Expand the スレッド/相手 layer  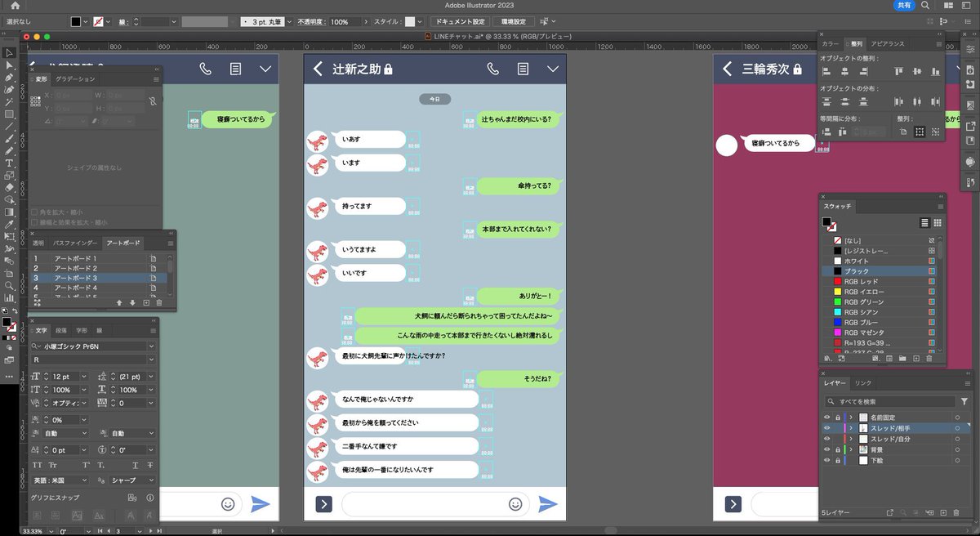[x=851, y=427]
